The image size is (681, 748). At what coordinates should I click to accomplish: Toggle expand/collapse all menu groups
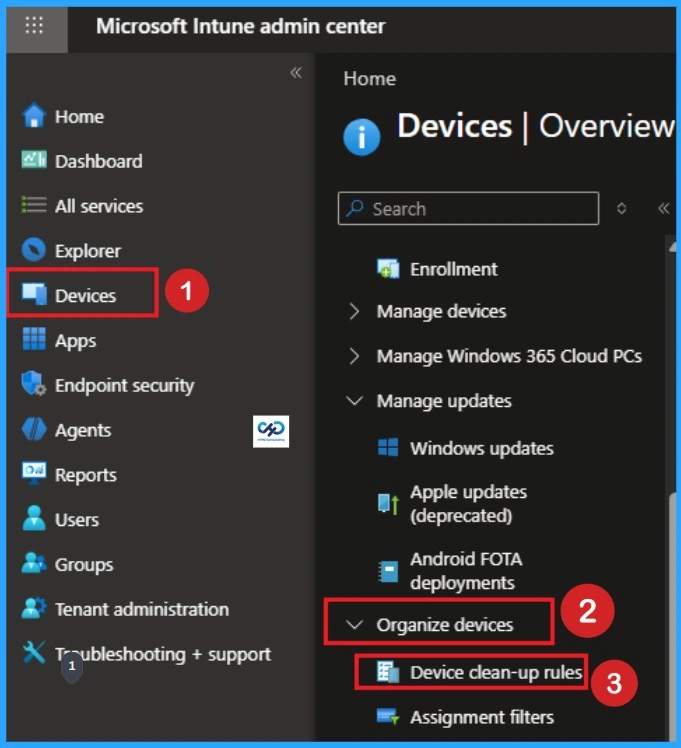621,208
